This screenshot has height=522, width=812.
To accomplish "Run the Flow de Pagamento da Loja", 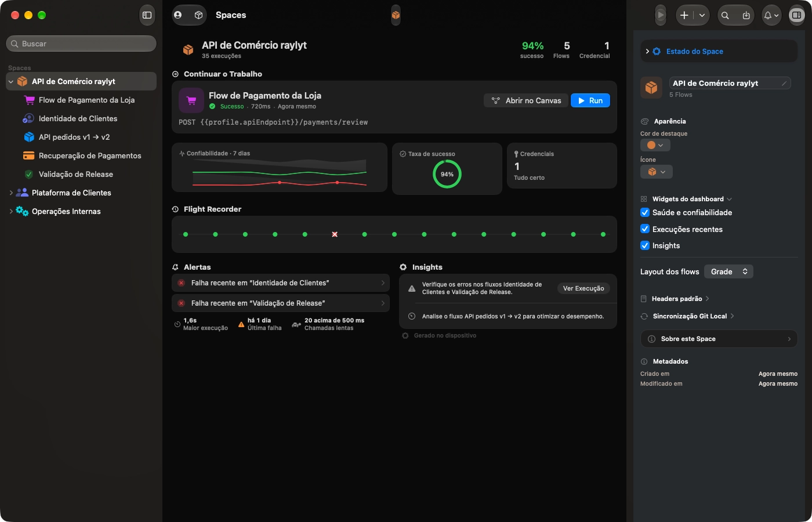I will click(590, 100).
